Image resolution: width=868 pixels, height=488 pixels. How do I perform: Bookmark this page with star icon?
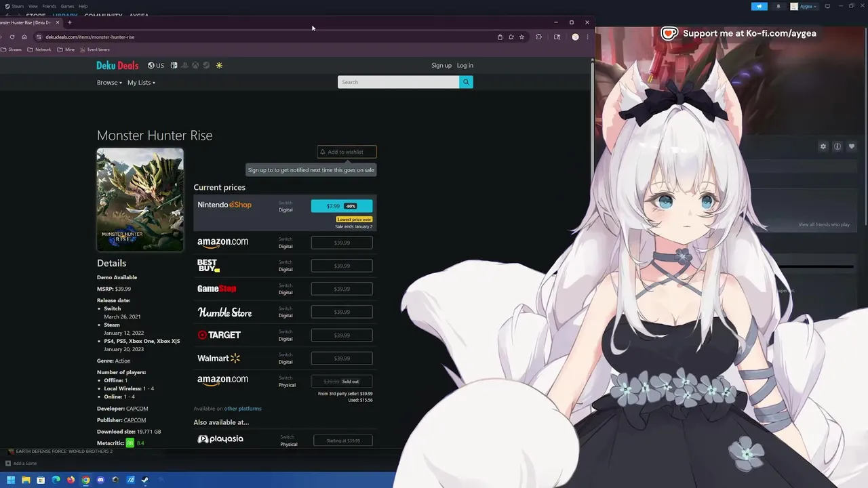coord(521,37)
